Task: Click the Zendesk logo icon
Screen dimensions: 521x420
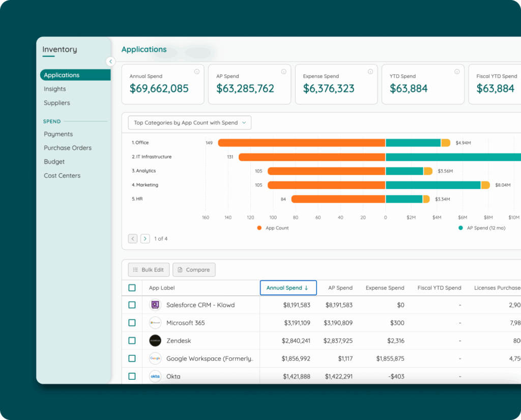Action: coord(155,341)
